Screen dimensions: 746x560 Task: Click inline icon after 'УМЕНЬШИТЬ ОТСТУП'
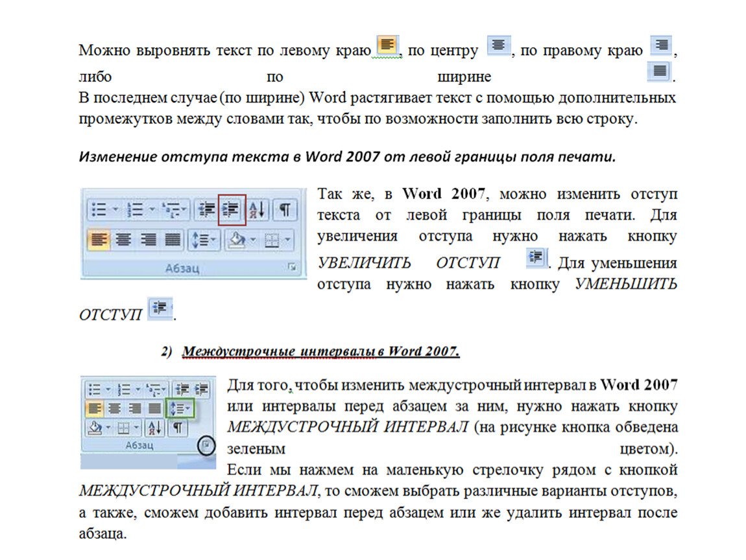[x=160, y=308]
